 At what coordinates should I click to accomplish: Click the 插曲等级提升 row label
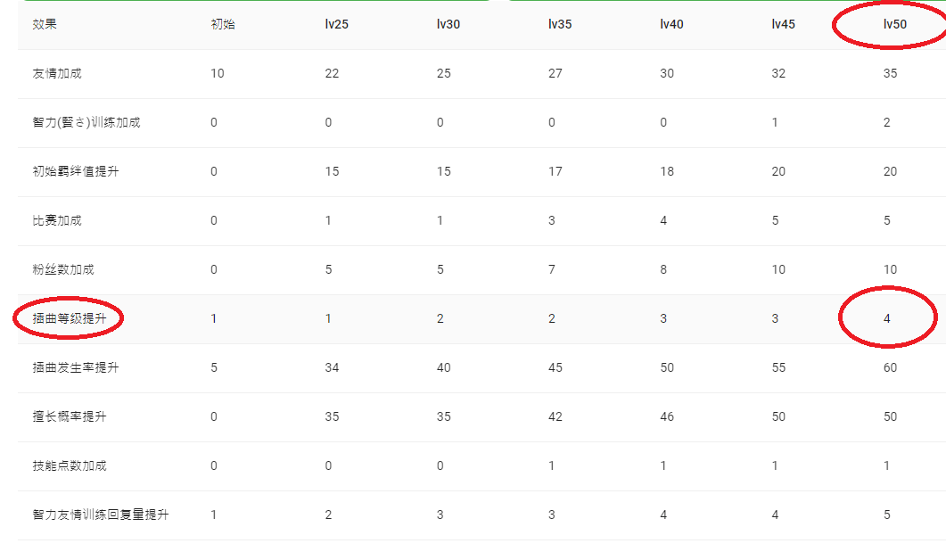tap(69, 318)
